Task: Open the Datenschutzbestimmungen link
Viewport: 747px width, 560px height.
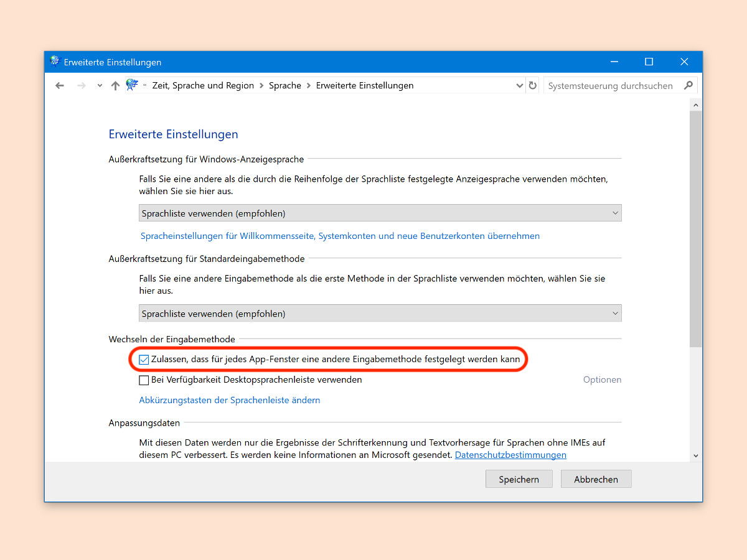Action: (510, 455)
